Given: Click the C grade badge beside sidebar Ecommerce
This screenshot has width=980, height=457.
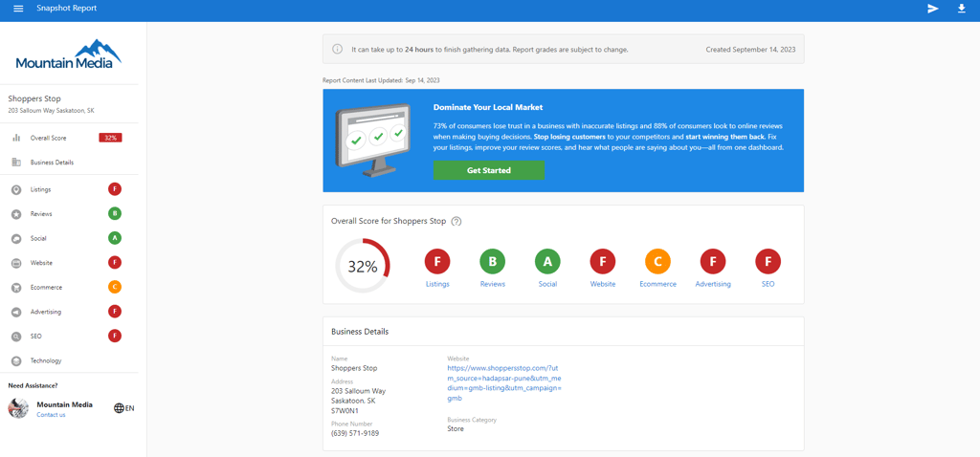Looking at the screenshot, I should pos(115,287).
